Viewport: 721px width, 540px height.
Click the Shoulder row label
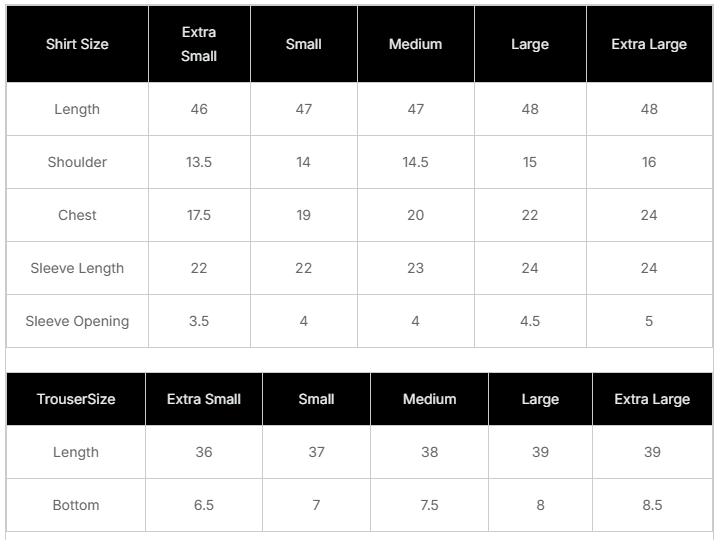[77, 162]
